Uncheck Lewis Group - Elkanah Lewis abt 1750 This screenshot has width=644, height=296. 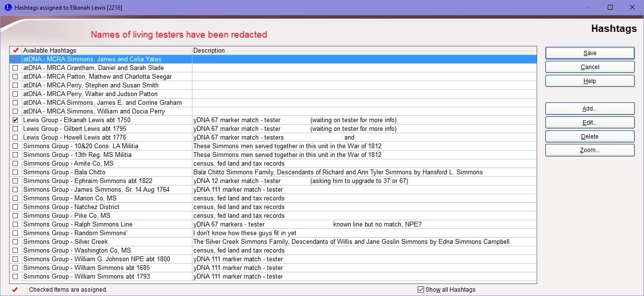(15, 120)
